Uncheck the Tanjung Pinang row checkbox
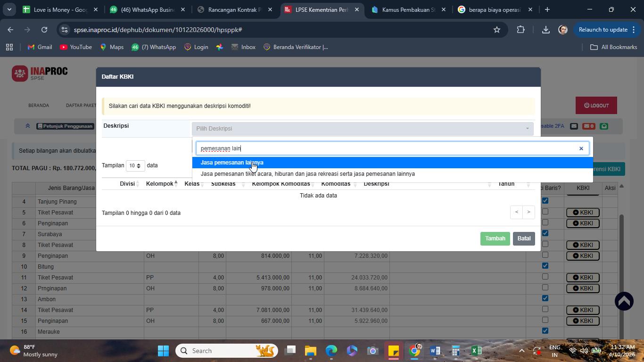This screenshot has height=362, width=644. (545, 201)
